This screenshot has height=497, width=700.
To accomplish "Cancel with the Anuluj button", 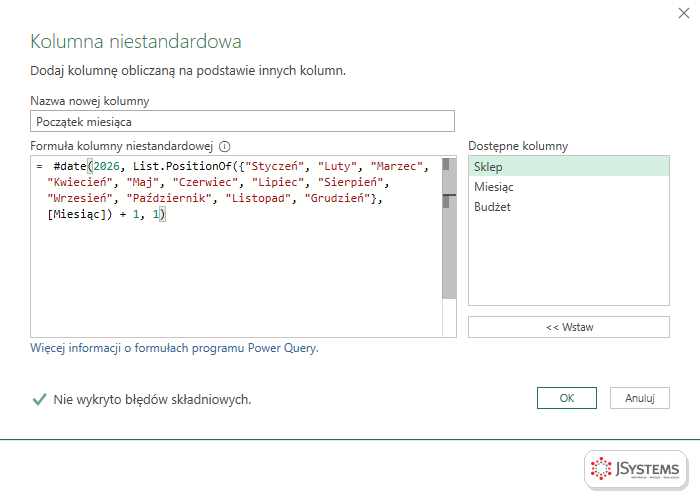I will tap(640, 398).
